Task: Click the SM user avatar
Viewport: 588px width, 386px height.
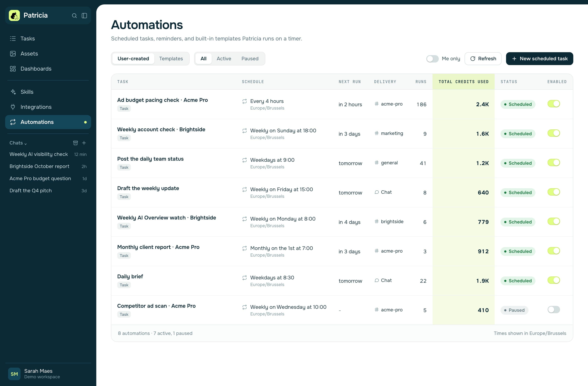Action: tap(14, 374)
